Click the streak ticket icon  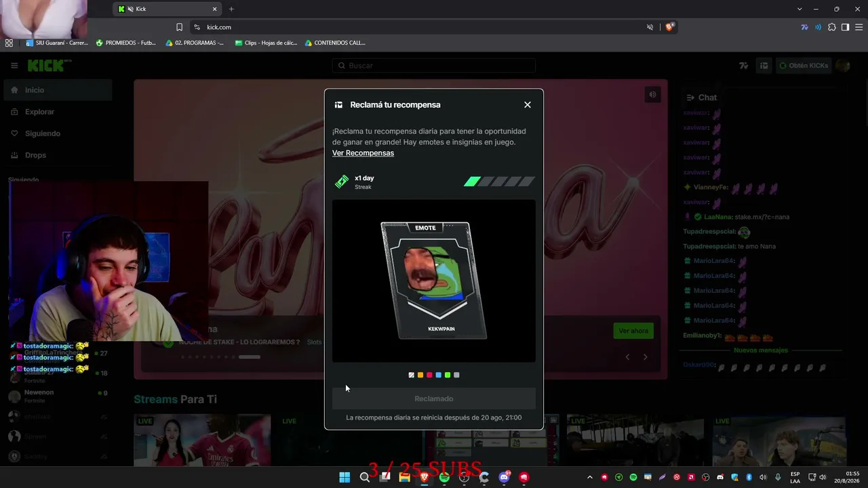click(342, 182)
